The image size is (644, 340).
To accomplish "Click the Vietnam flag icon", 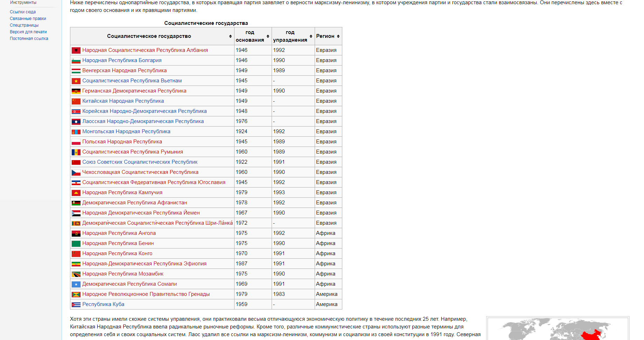I will pos(76,81).
